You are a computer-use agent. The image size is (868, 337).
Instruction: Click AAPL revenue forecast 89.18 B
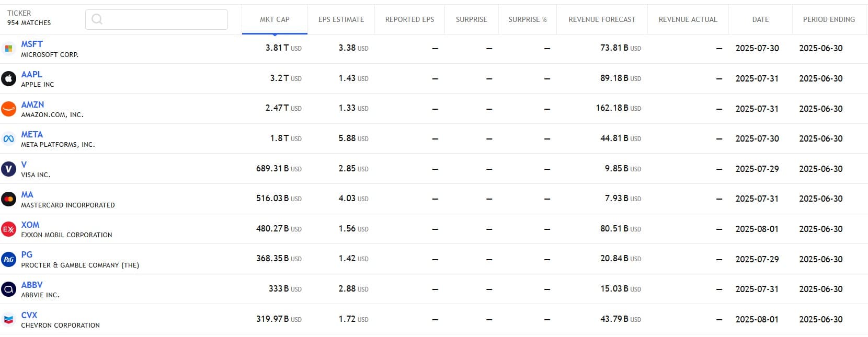pyautogui.click(x=621, y=78)
